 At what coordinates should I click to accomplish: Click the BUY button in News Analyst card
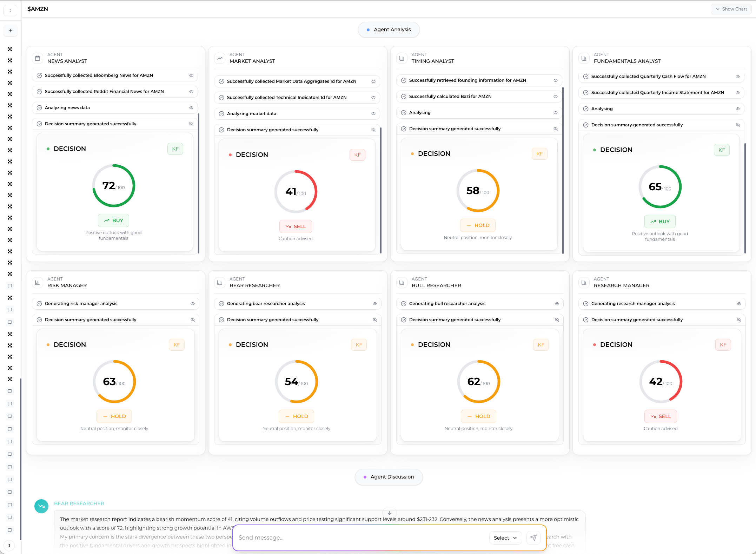pyautogui.click(x=113, y=220)
